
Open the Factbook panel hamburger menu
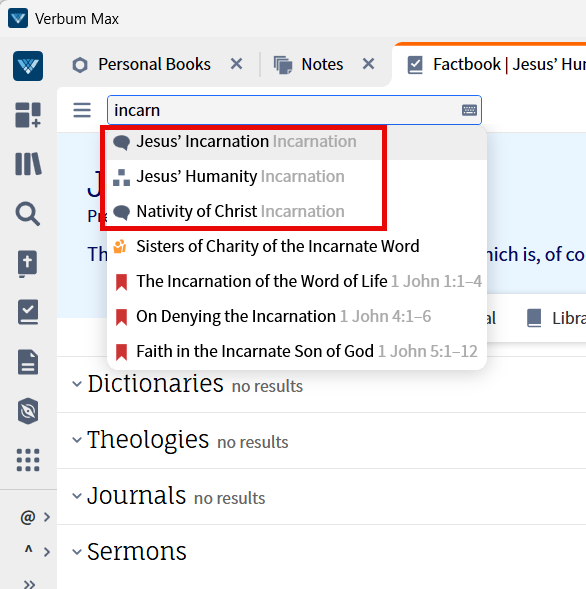pos(82,110)
